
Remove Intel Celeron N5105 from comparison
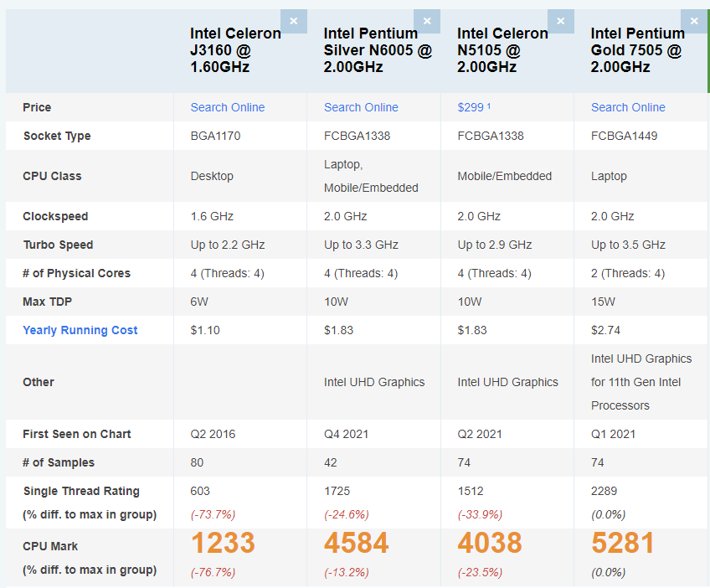(x=560, y=20)
